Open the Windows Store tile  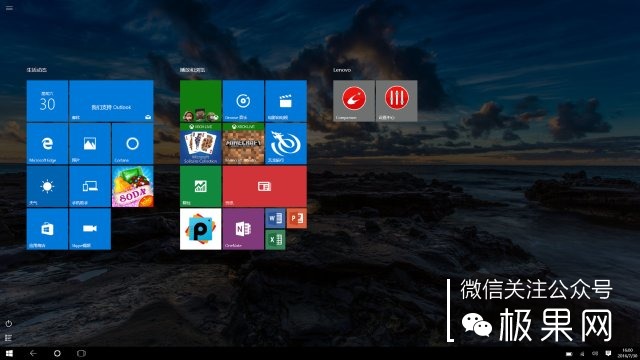47,229
